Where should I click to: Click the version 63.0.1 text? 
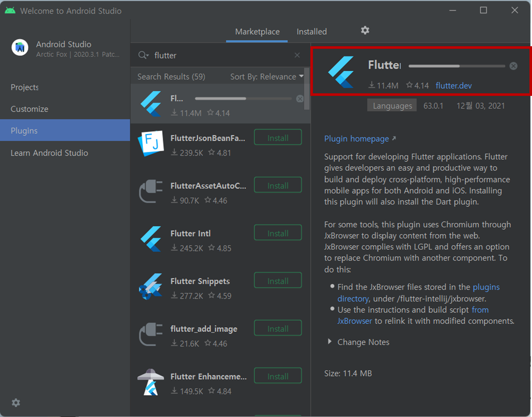tap(433, 106)
